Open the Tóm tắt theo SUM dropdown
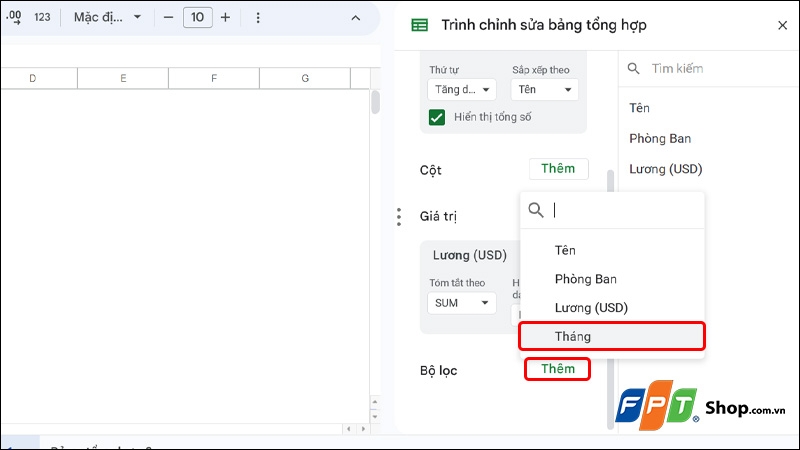This screenshot has width=800, height=450. pyautogui.click(x=462, y=303)
